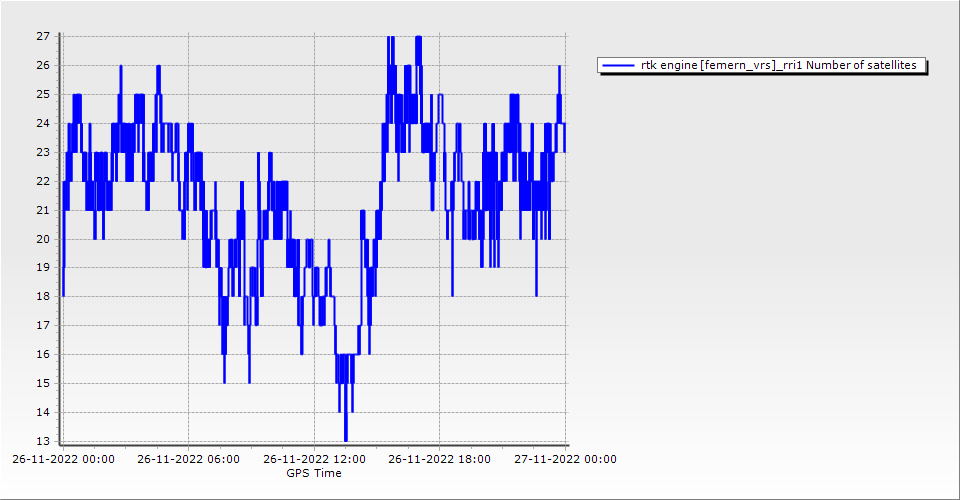Viewport: 960px width, 500px height.
Task: Select the blue line sample in the legend
Action: point(619,66)
